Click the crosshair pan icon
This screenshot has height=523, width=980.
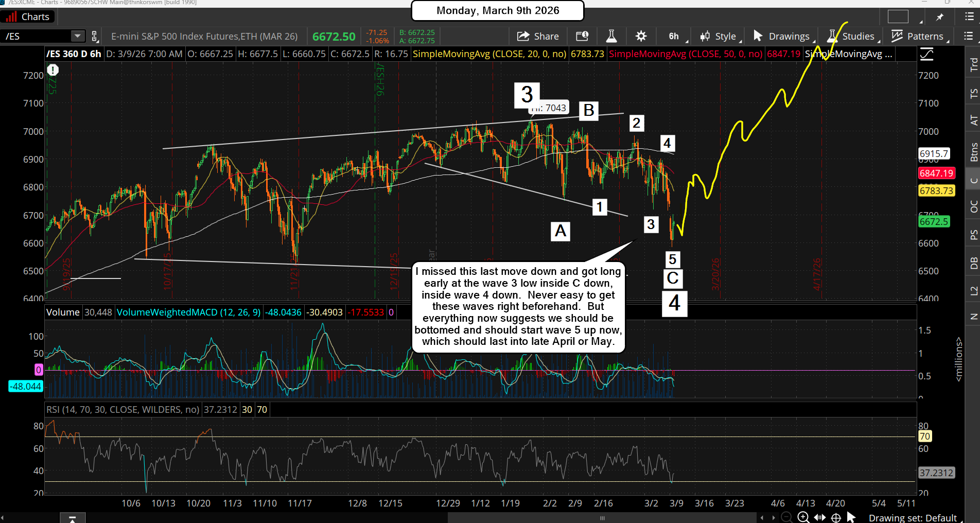click(836, 517)
